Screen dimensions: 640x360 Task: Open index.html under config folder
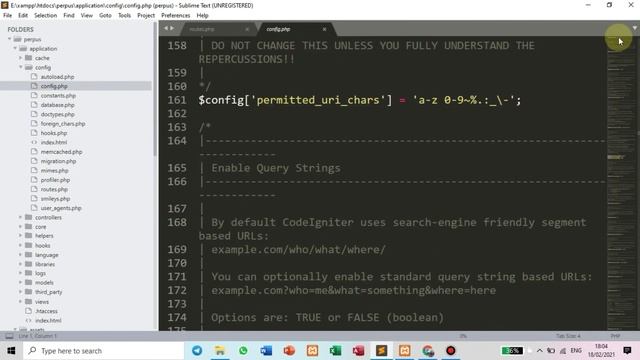click(x=53, y=142)
